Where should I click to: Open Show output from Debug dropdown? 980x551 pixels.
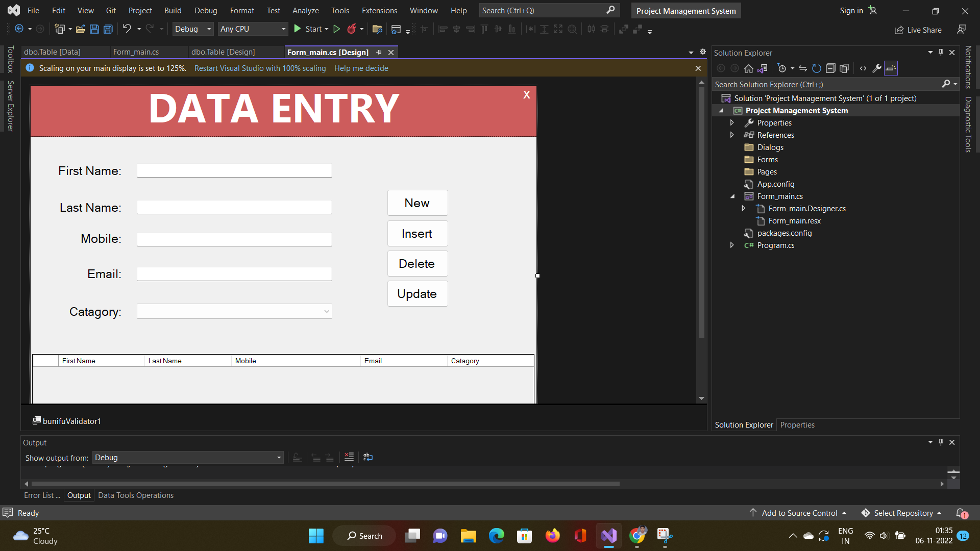(188, 458)
